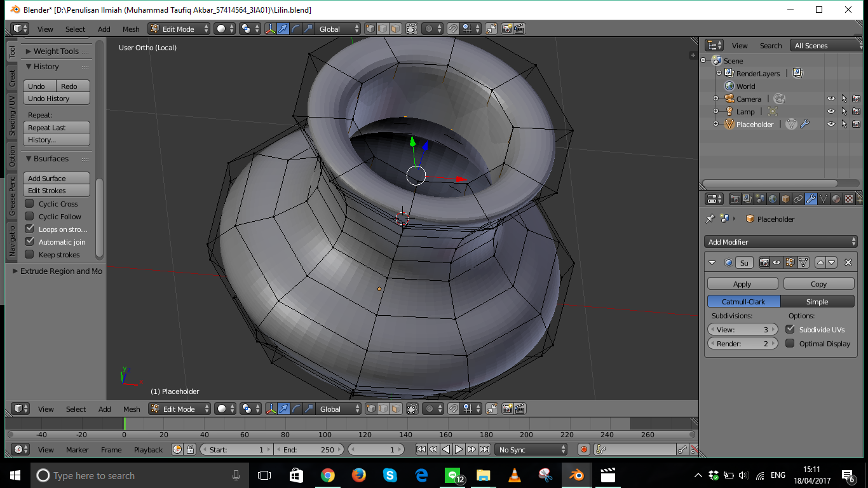
Task: Click the View subdivisions value slider
Action: click(x=742, y=329)
